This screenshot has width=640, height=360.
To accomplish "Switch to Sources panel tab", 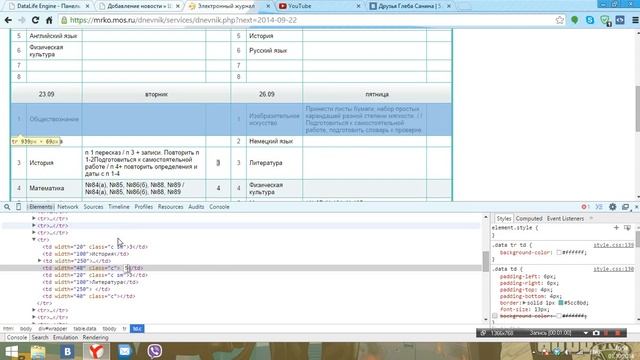I will point(93,207).
